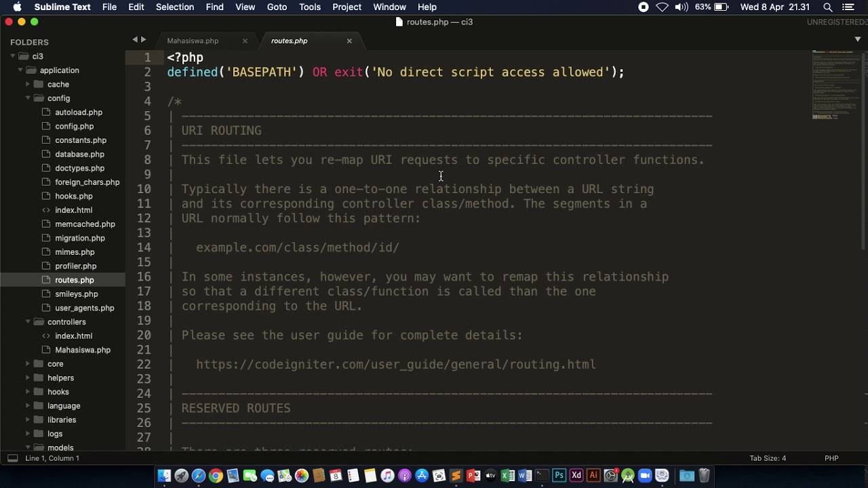Expand the helpers folder
868x488 pixels.
tap(28, 378)
